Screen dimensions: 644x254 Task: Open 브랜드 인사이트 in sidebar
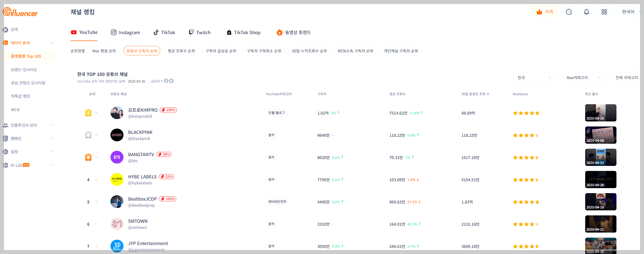[x=24, y=70]
